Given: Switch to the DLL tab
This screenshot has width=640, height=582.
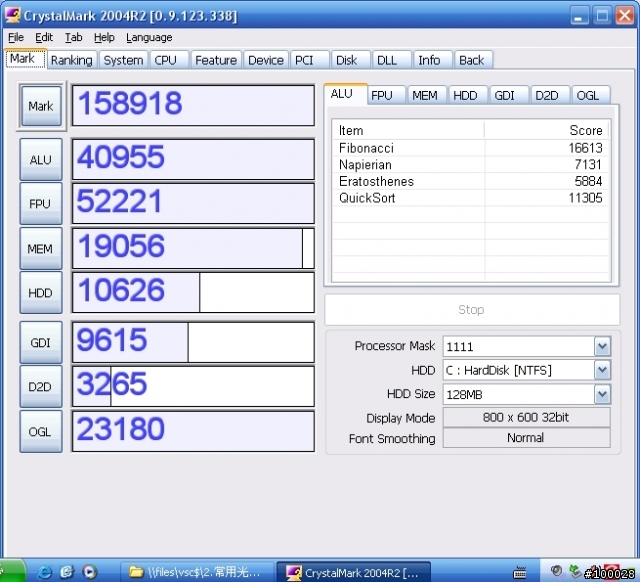Looking at the screenshot, I should pos(391,60).
